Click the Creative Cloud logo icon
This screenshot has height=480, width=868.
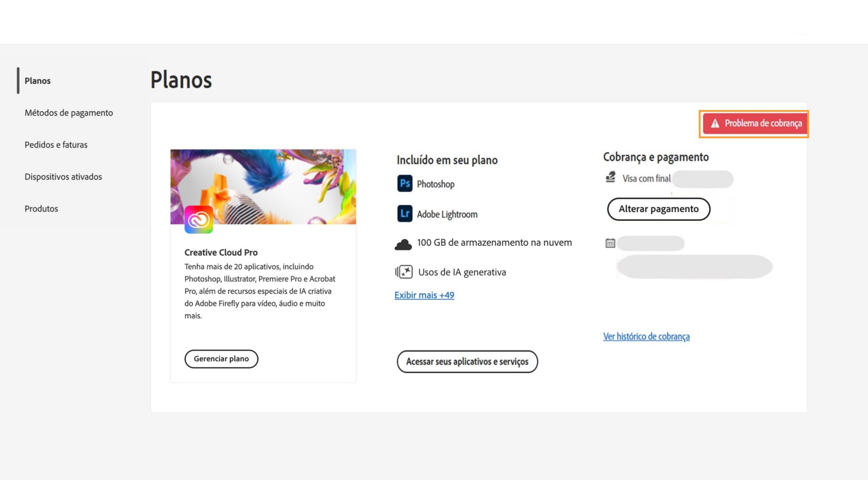(198, 219)
